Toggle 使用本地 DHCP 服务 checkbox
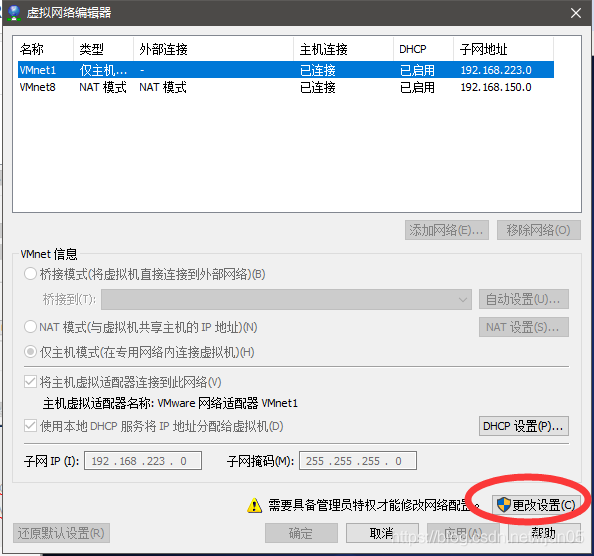594x556 pixels. 30,426
